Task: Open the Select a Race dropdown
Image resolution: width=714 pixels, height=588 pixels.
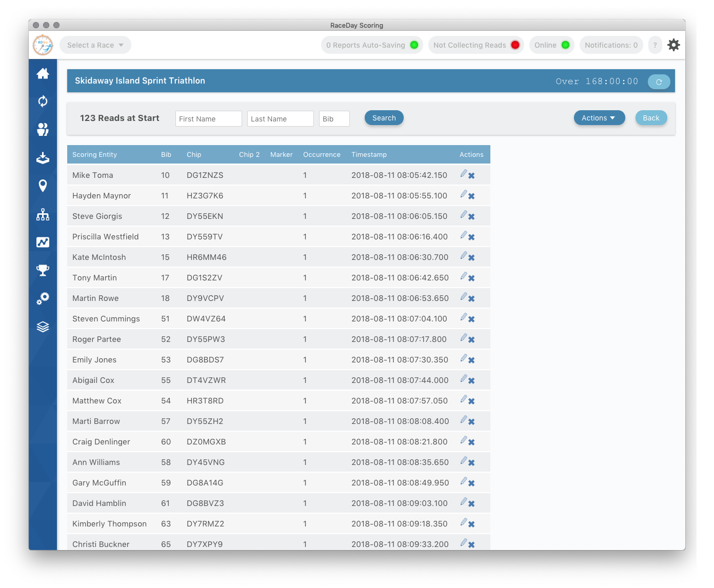Action: (x=95, y=45)
